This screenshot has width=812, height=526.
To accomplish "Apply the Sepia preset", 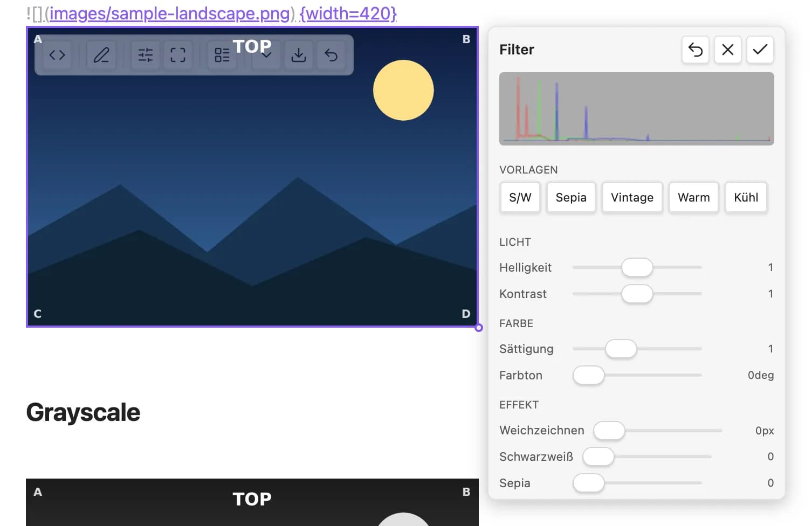I will (571, 197).
